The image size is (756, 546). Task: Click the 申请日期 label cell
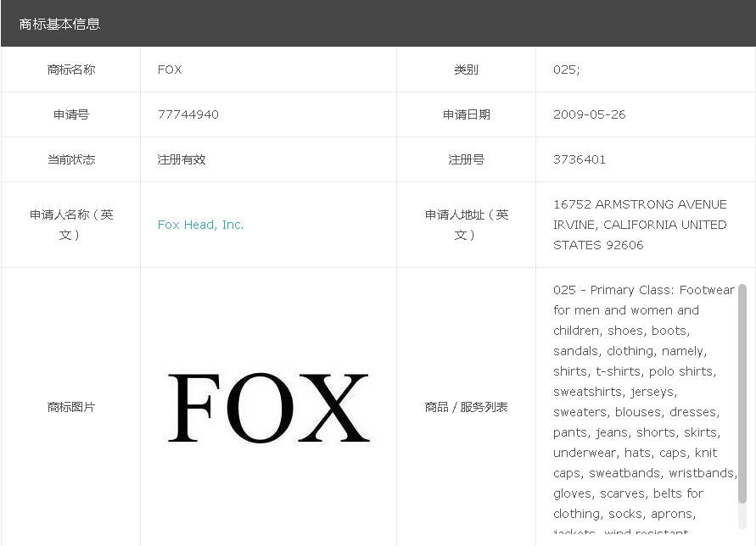466,114
